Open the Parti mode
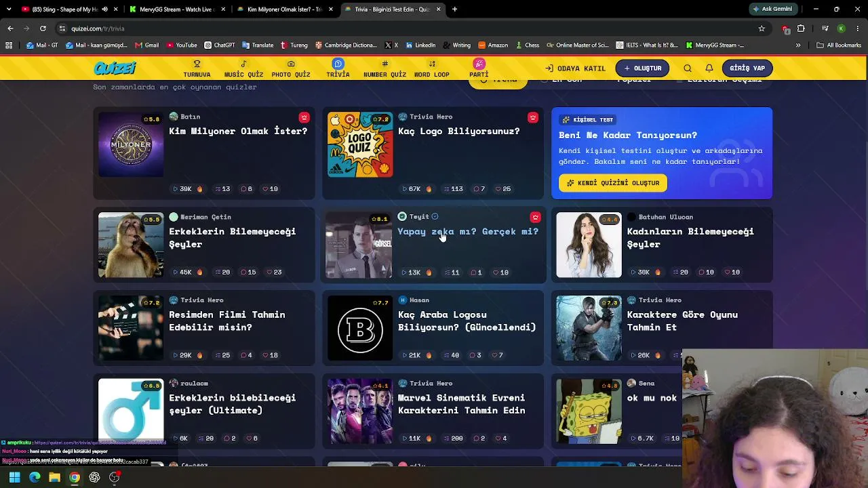 pos(479,68)
